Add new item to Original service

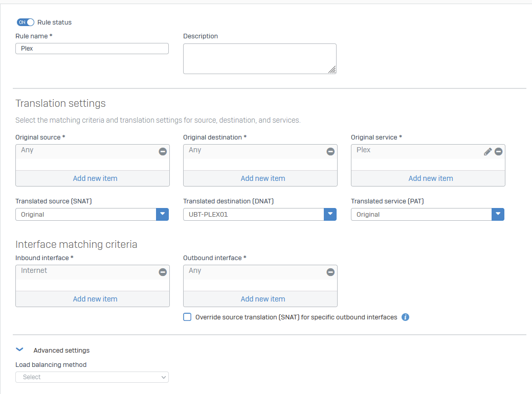click(431, 178)
